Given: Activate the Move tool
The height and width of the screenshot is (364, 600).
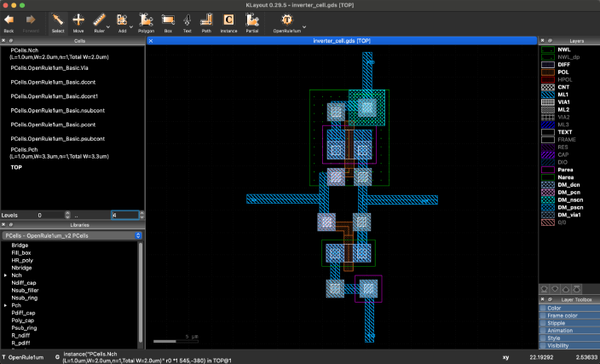Looking at the screenshot, I should pos(78,23).
